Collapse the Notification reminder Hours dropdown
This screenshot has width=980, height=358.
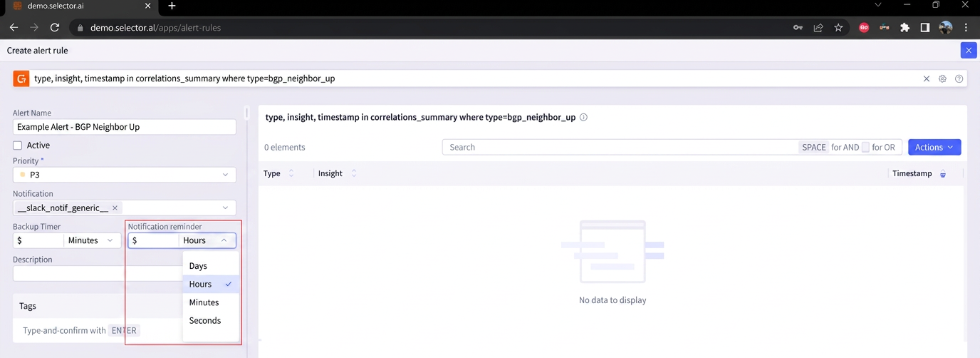click(x=207, y=241)
